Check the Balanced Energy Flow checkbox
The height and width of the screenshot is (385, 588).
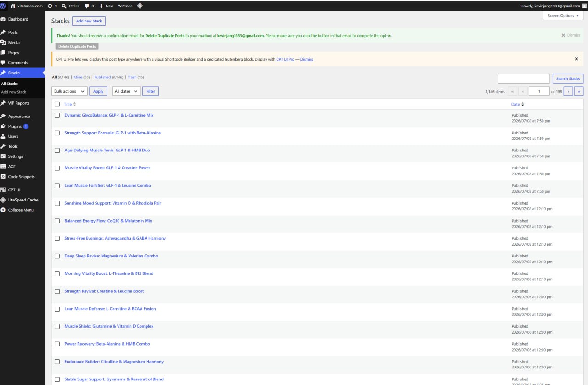click(x=57, y=221)
